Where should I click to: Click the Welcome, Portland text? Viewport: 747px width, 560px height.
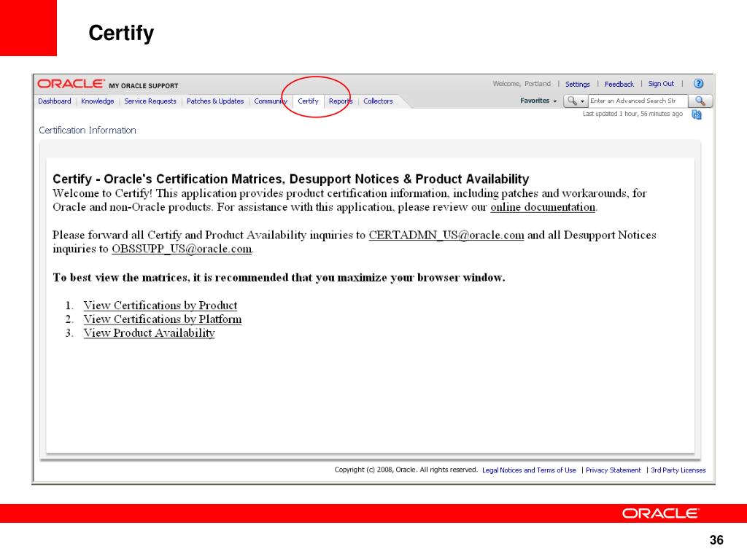pyautogui.click(x=522, y=84)
